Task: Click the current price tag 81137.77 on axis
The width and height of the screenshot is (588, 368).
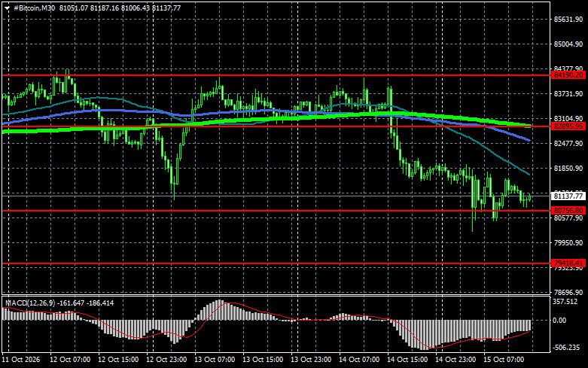Action: point(568,196)
